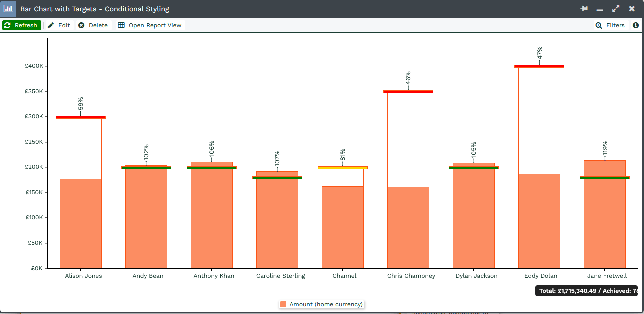This screenshot has height=314, width=644.
Task: Delete this chart via toolbar
Action: click(93, 25)
